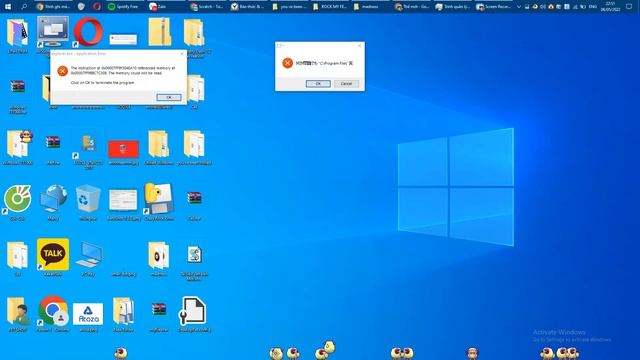This screenshot has width=640, height=360.
Task: Open the zipped folder with zipper
Action: coord(160,32)
